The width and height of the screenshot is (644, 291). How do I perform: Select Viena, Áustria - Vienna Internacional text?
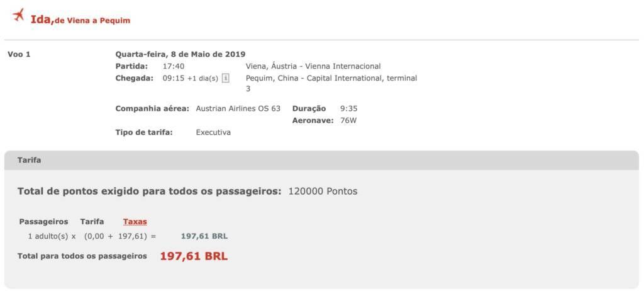pos(313,66)
